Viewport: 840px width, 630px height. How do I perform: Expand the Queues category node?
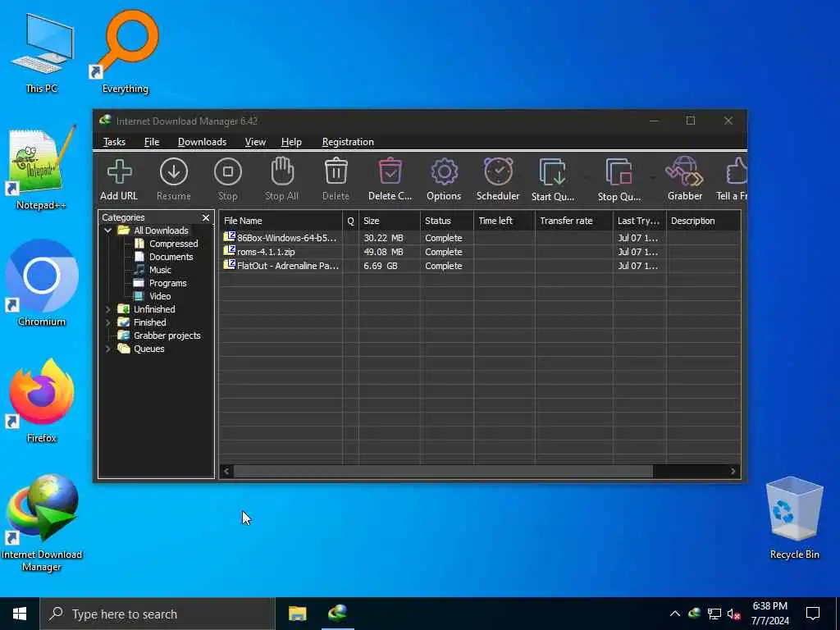point(107,349)
